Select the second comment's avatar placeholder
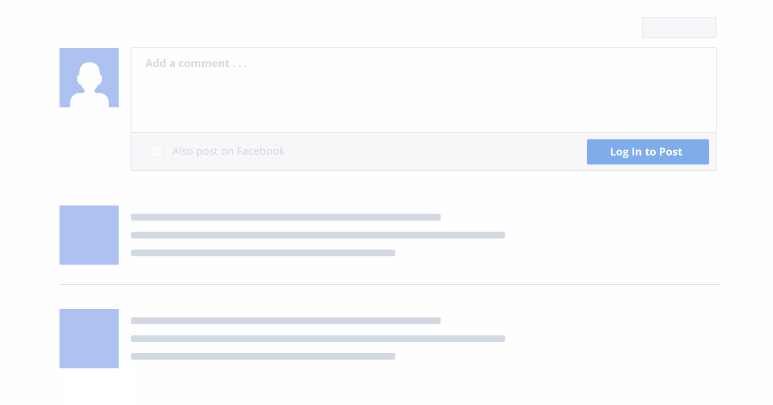Screen dimensions: 773x405 coord(89,338)
